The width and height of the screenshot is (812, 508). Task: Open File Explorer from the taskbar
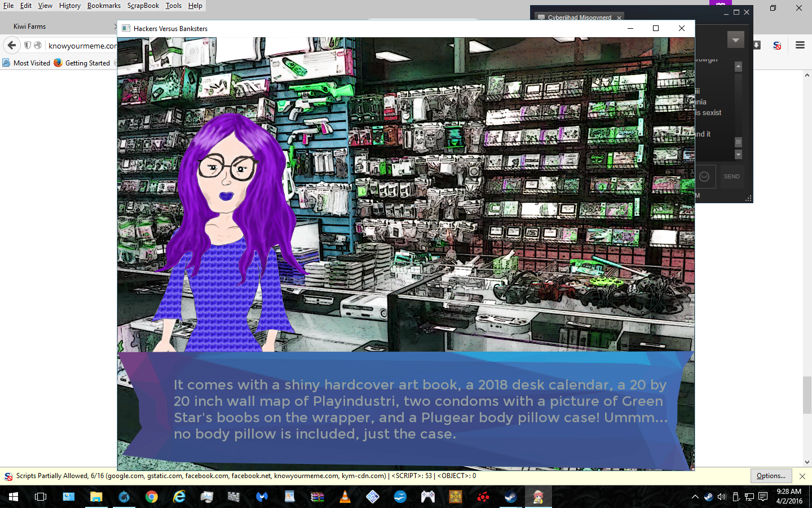(x=96, y=497)
